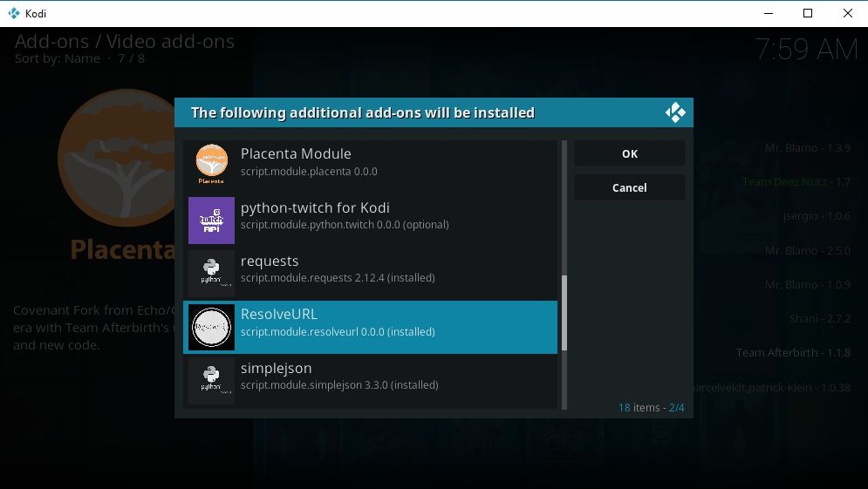868x489 pixels.
Task: Click Mr. Blamo - 1.0.9 in background list
Action: click(x=807, y=285)
